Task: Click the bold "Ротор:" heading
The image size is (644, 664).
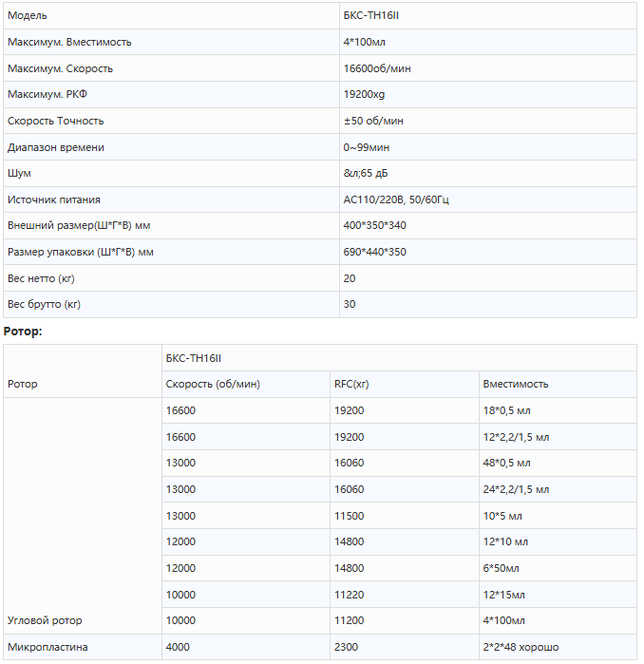Action: click(x=24, y=331)
